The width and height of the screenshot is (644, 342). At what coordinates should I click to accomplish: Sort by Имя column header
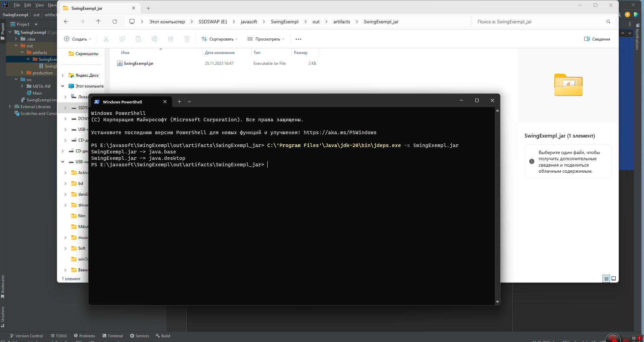click(125, 53)
